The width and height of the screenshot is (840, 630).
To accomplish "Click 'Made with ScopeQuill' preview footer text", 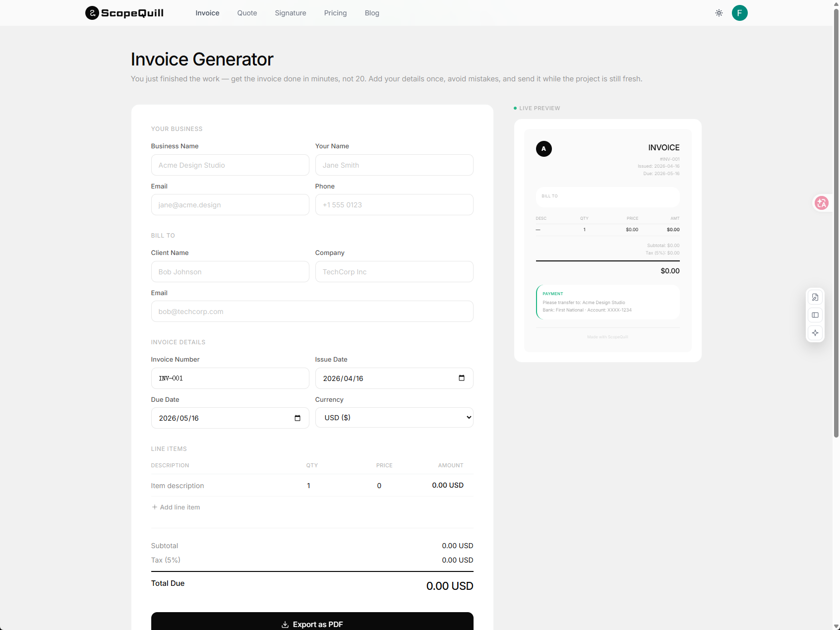I will pyautogui.click(x=607, y=337).
